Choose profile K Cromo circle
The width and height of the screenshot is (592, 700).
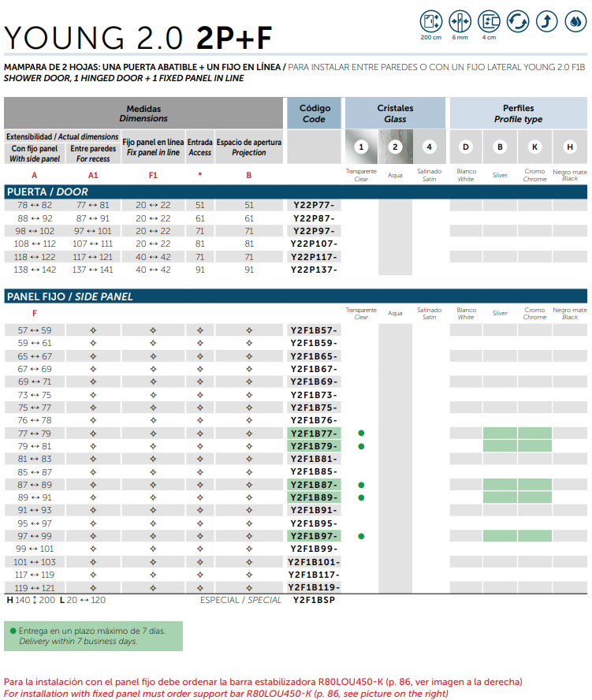(534, 147)
